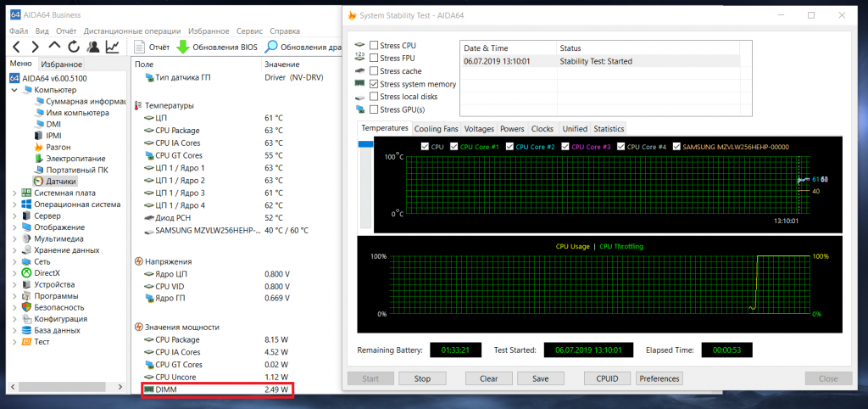This screenshot has height=409, width=868.
Task: Switch to the Cooling Fans tab
Action: pos(437,129)
